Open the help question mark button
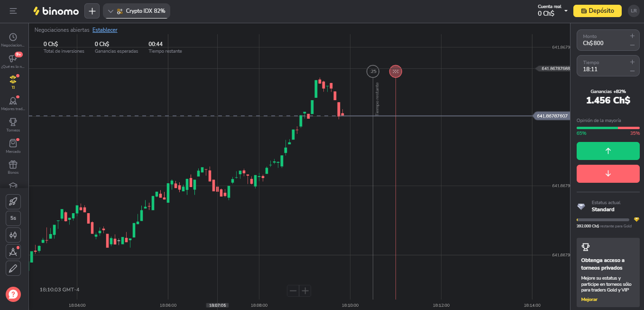644x310 pixels. [x=13, y=294]
